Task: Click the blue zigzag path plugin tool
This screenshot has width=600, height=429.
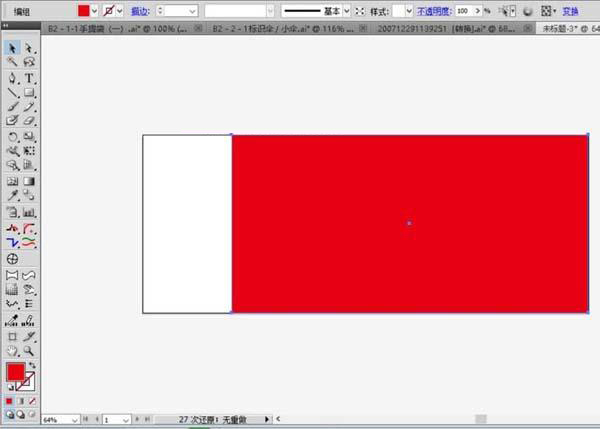Action: coord(12,243)
